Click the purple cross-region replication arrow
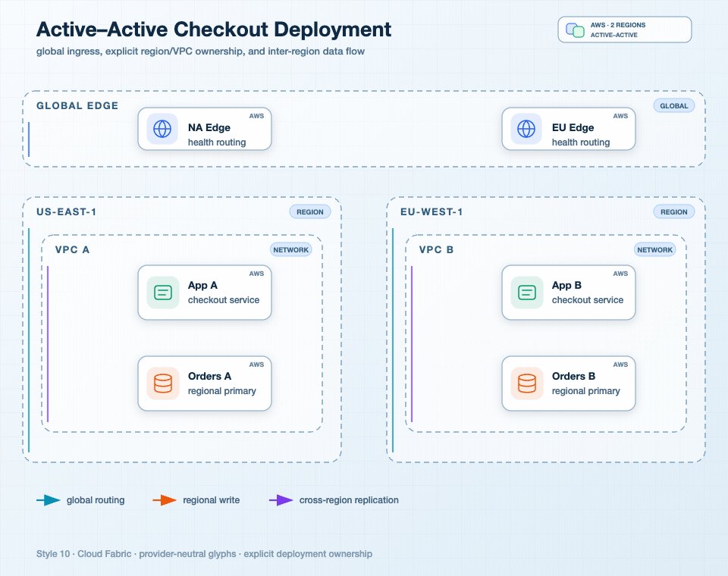 coord(281,500)
